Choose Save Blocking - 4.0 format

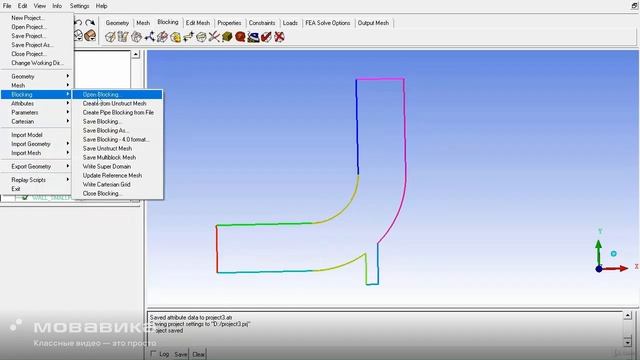point(118,139)
